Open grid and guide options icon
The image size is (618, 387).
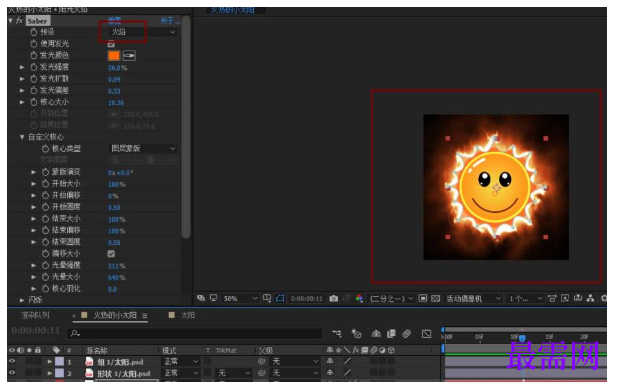267,298
